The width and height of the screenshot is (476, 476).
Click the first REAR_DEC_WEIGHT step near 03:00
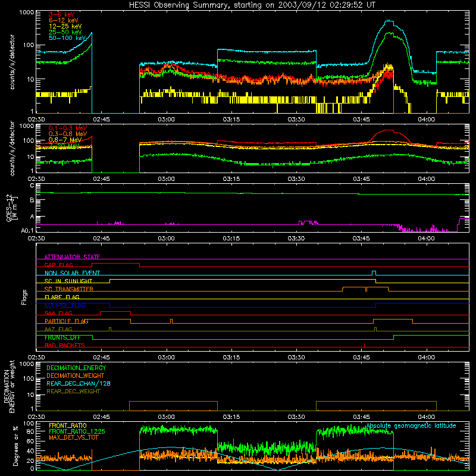click(173, 402)
